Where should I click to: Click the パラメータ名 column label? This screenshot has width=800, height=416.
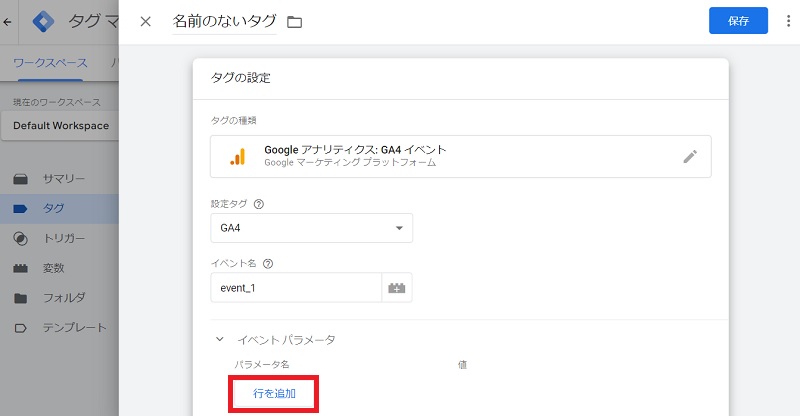(x=262, y=364)
